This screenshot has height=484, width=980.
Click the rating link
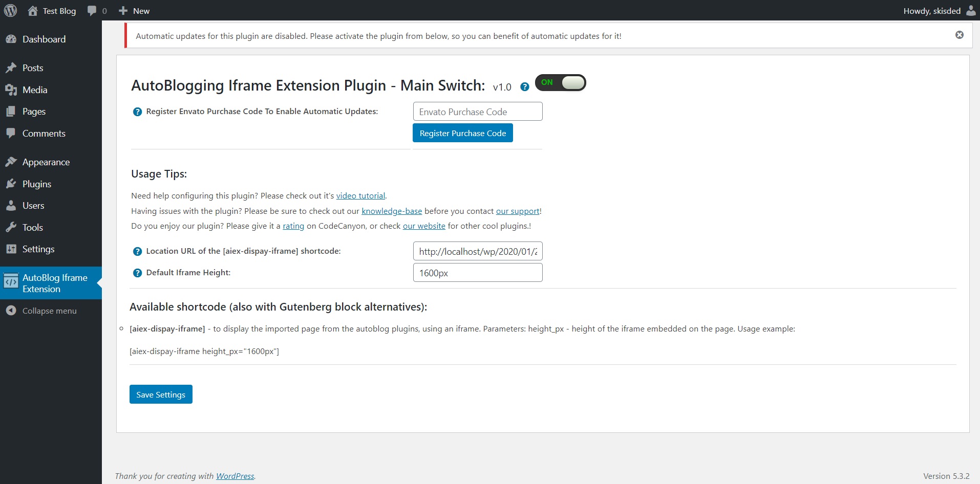293,226
